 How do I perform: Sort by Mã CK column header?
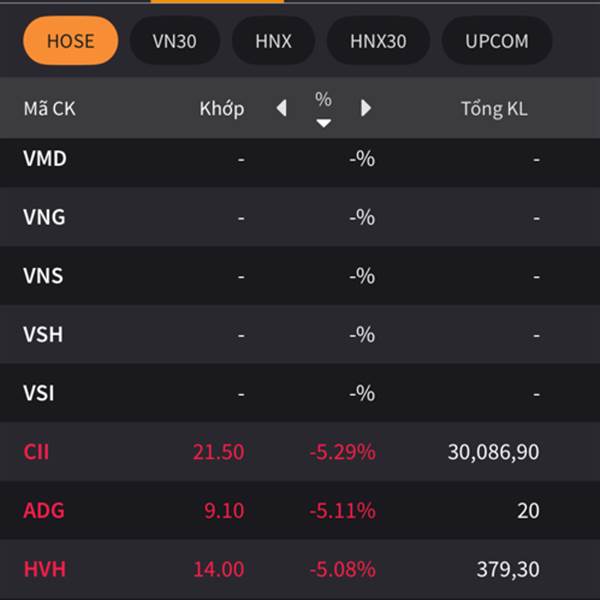pyautogui.click(x=50, y=109)
